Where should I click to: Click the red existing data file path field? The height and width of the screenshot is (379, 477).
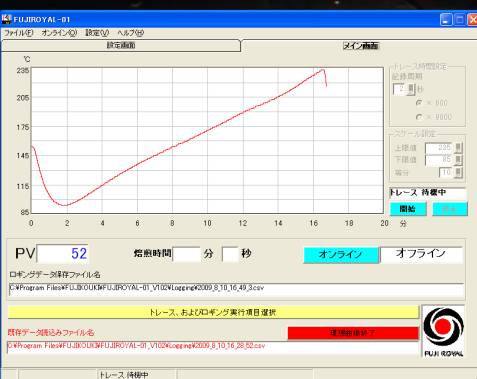(213, 347)
